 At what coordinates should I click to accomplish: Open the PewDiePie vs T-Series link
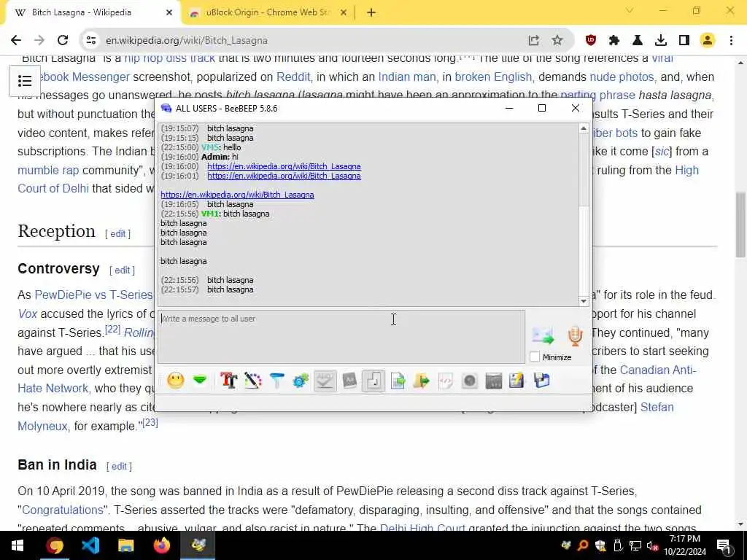(x=93, y=295)
